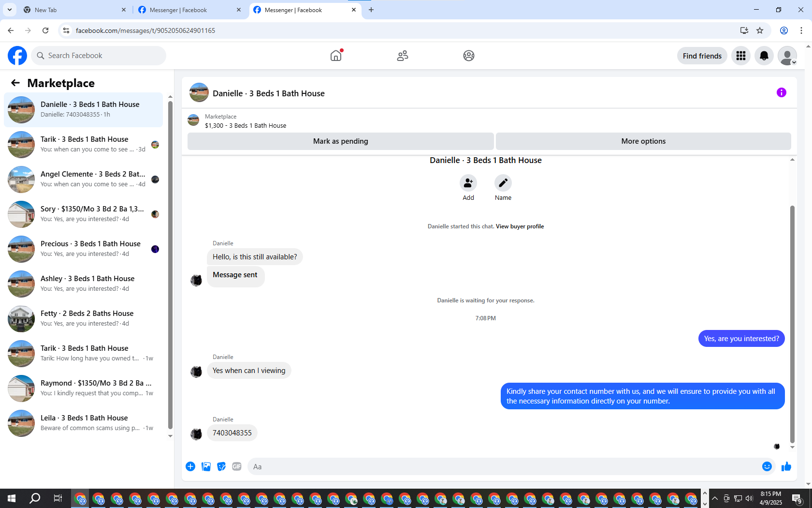Go back to the previous page

coord(11,30)
